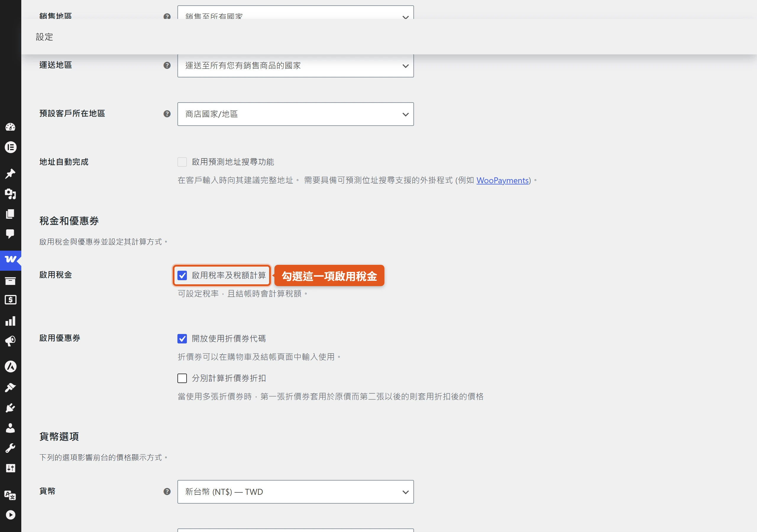The image size is (757, 532).
Task: Open Comments speech bubble icon
Action: [x=10, y=234]
